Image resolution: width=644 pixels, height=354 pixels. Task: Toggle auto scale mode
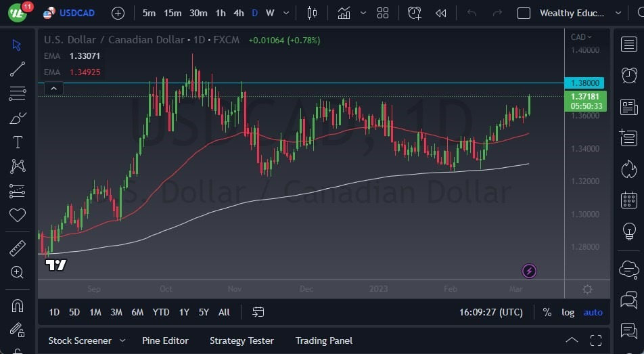[593, 313]
